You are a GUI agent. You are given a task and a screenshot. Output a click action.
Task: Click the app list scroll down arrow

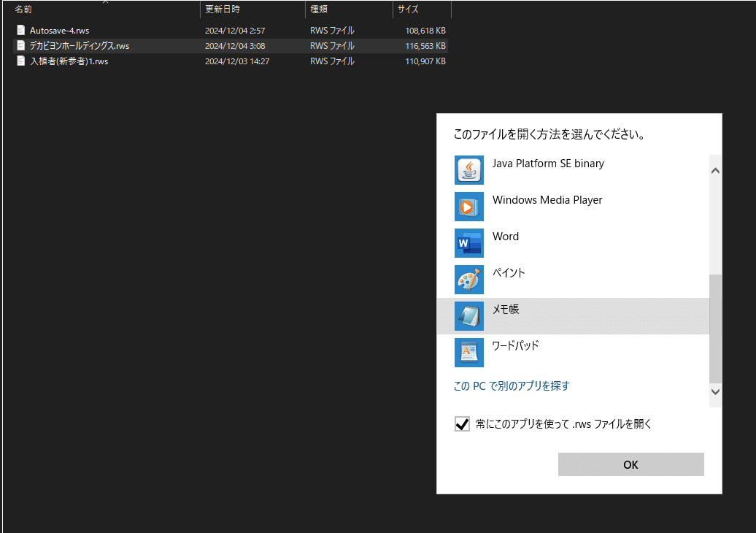pyautogui.click(x=715, y=391)
